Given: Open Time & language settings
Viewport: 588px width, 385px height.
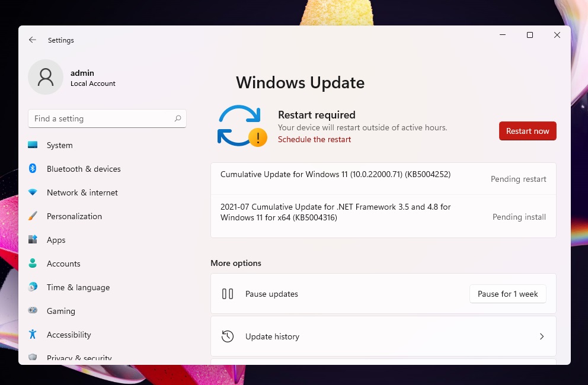Looking at the screenshot, I should [x=78, y=287].
